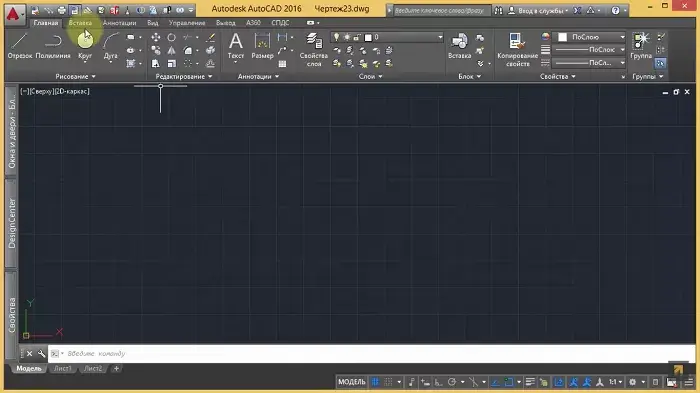
Task: Expand the Свойства panel
Action: [x=557, y=76]
